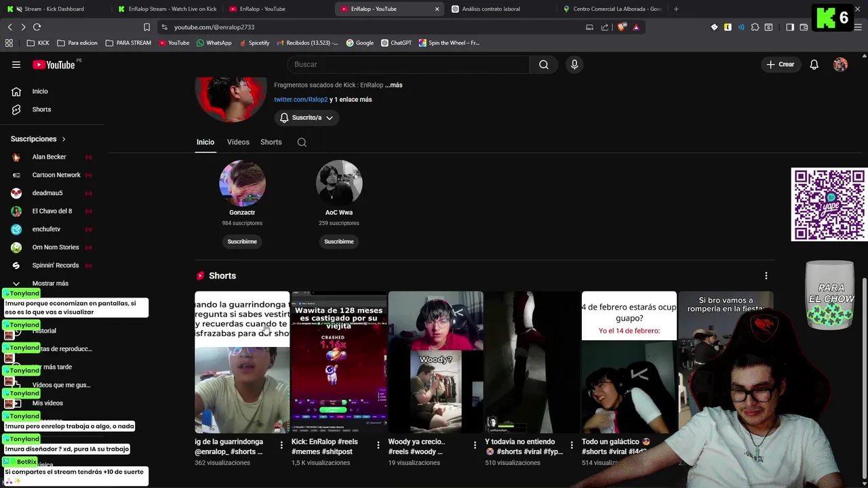
Task: Start voice search with microphone icon
Action: (574, 64)
